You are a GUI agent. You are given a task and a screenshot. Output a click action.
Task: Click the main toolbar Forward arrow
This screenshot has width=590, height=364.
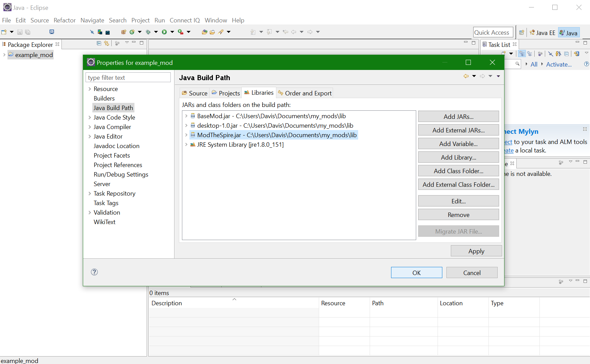coord(310,32)
